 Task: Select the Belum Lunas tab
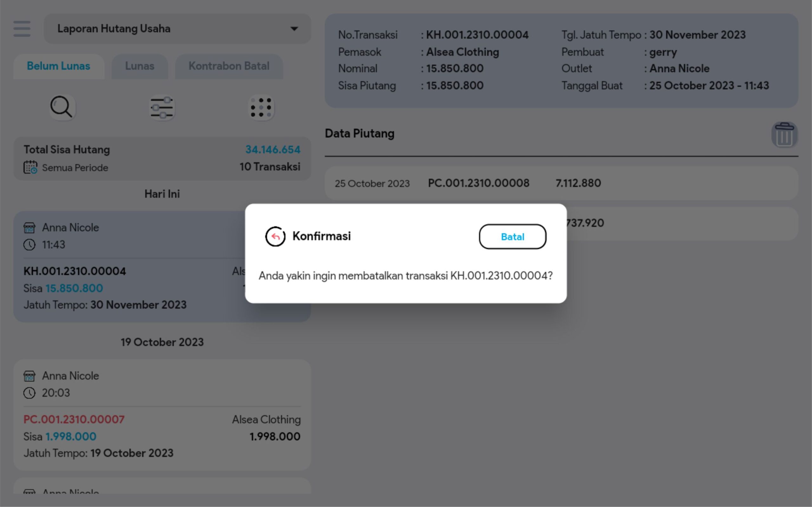pyautogui.click(x=58, y=66)
